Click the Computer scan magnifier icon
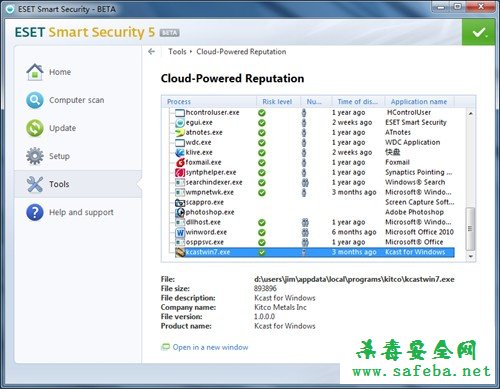 pyautogui.click(x=35, y=100)
